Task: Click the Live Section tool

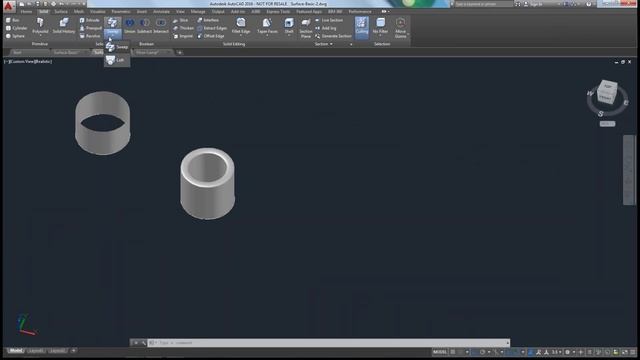Action: pyautogui.click(x=329, y=20)
